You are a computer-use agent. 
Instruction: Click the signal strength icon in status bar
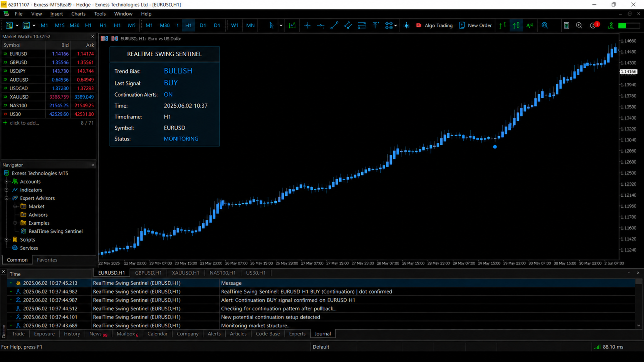coord(597,347)
